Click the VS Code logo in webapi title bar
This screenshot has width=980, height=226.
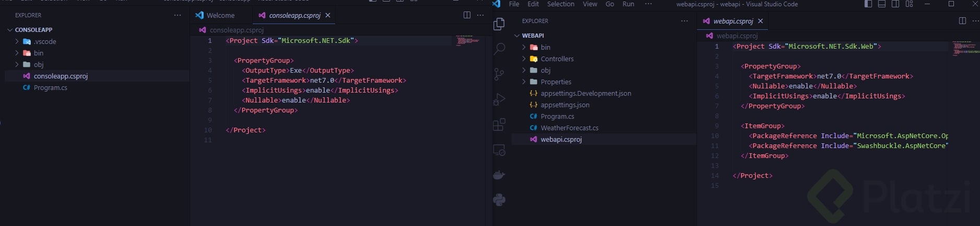click(497, 4)
